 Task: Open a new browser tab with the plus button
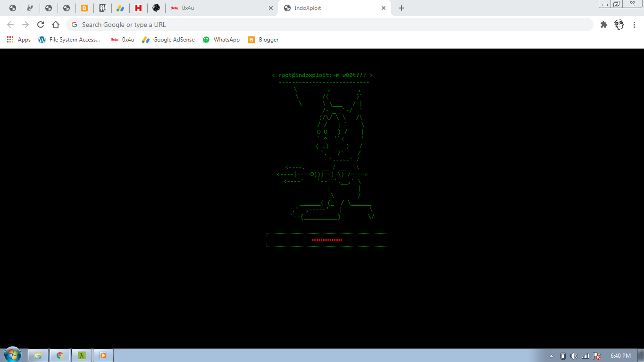pos(401,8)
